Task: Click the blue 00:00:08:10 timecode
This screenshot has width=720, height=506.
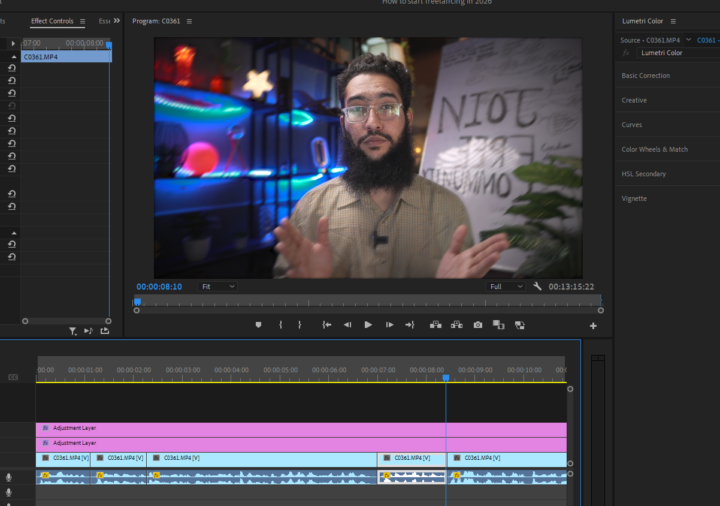Action: 159,286
